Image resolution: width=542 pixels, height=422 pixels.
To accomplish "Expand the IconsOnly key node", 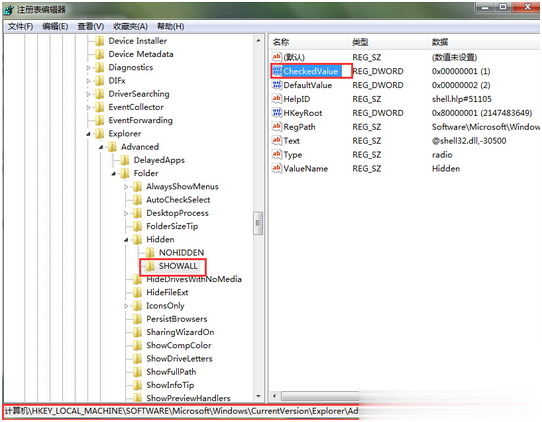I will coord(126,306).
